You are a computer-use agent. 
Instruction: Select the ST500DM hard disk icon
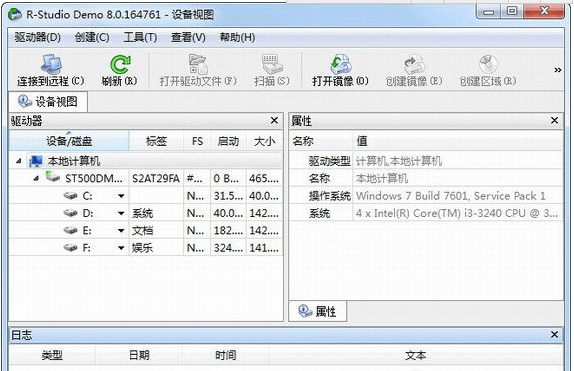click(52, 177)
